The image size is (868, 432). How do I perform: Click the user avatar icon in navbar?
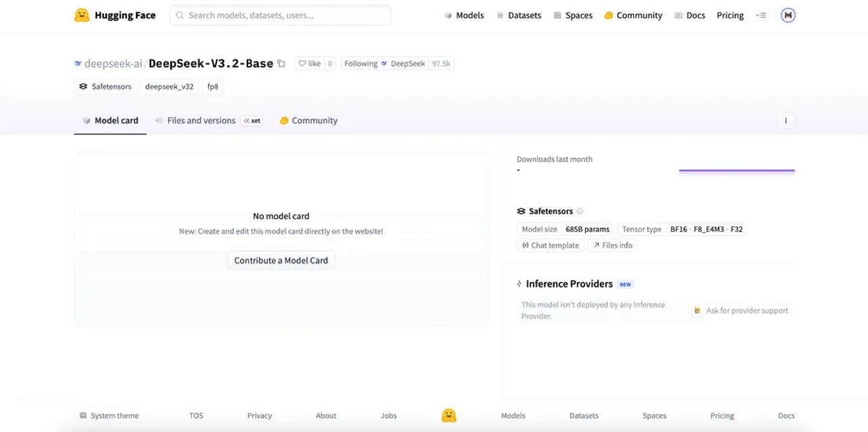pyautogui.click(x=787, y=15)
